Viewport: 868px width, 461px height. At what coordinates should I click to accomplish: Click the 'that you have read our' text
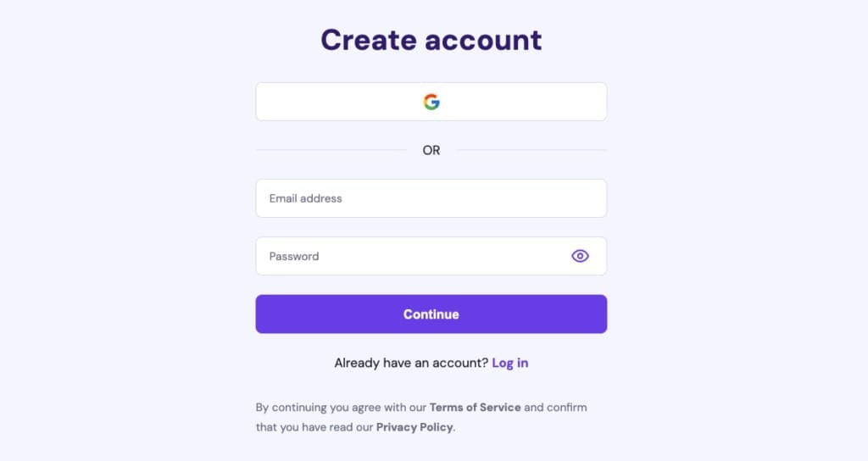point(314,427)
